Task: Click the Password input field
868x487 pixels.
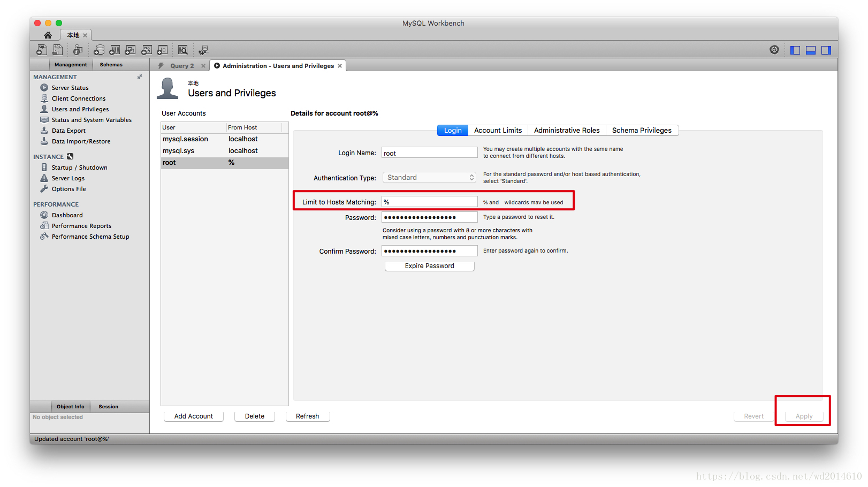Action: 429,217
